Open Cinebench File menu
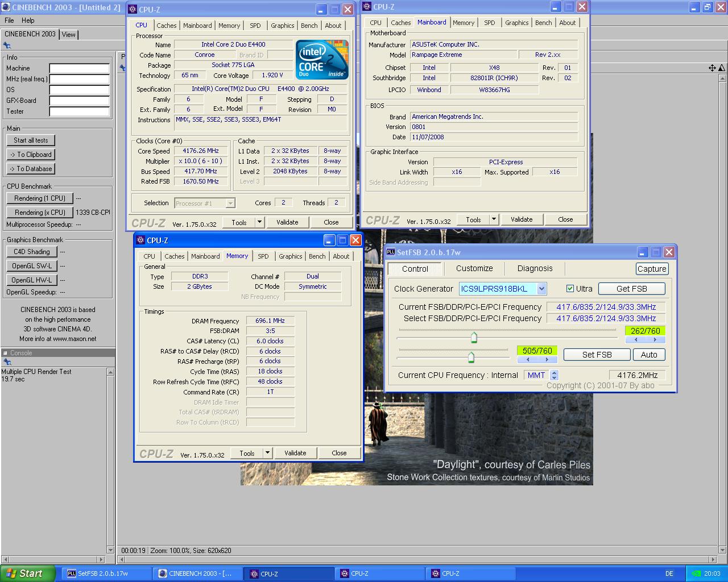728x582 pixels. click(x=9, y=20)
